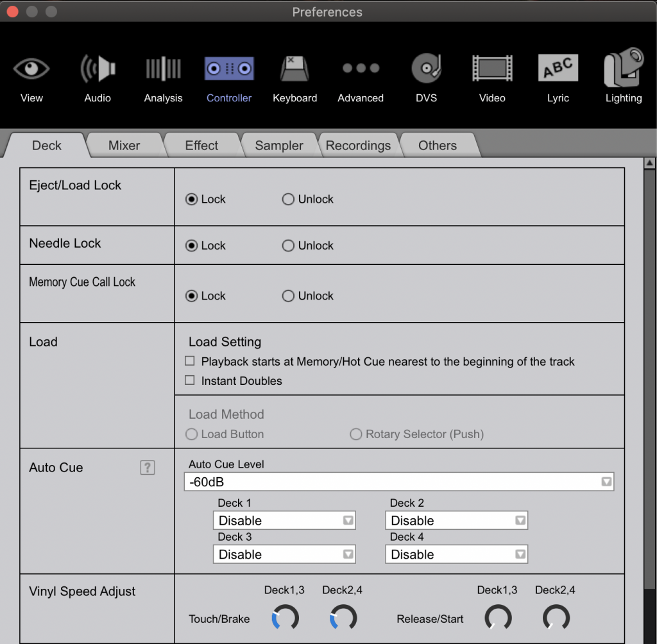
Task: Open the View preferences section
Action: click(x=31, y=69)
